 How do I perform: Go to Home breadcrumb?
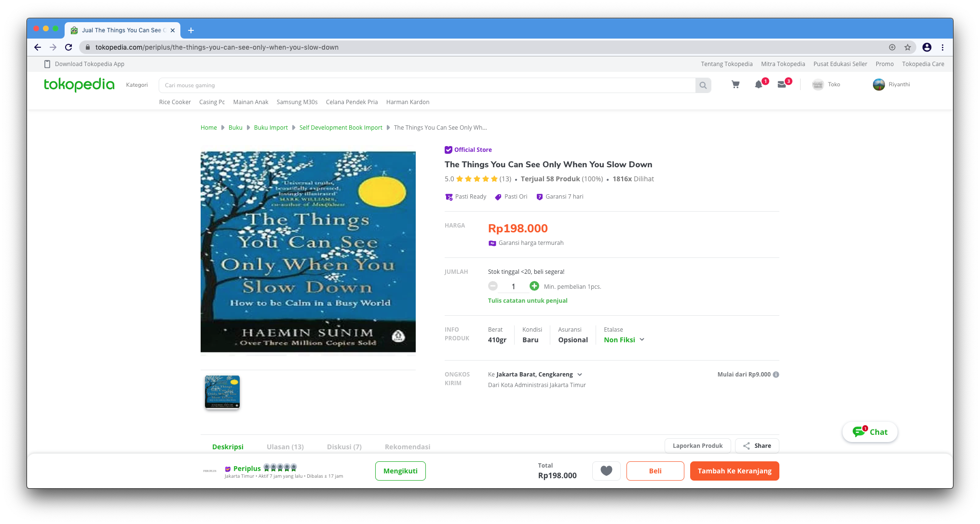[x=209, y=128]
